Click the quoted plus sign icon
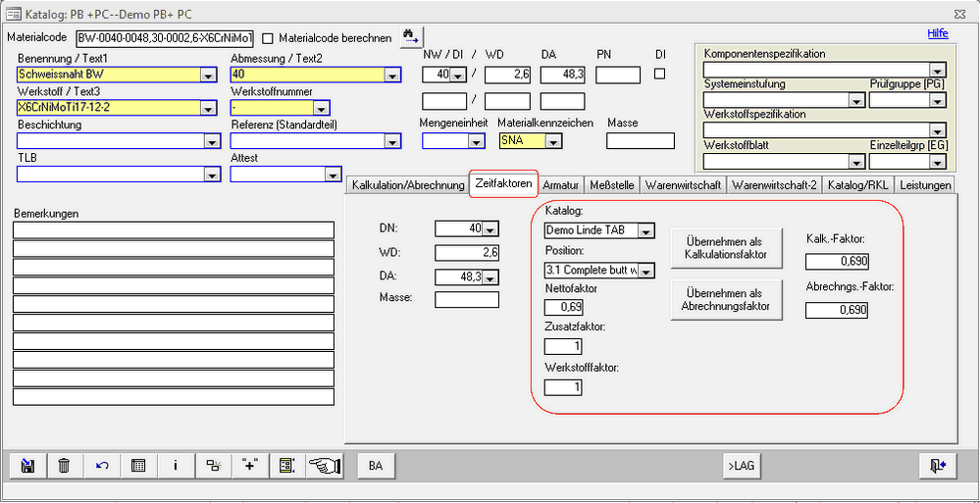This screenshot has height=503, width=980. pos(249,466)
